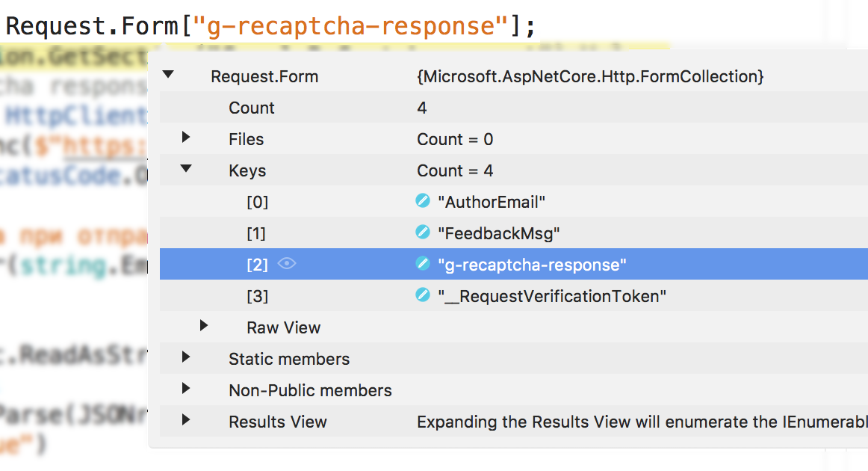Click edit icon beside "FeedbackMsg"

[423, 232]
